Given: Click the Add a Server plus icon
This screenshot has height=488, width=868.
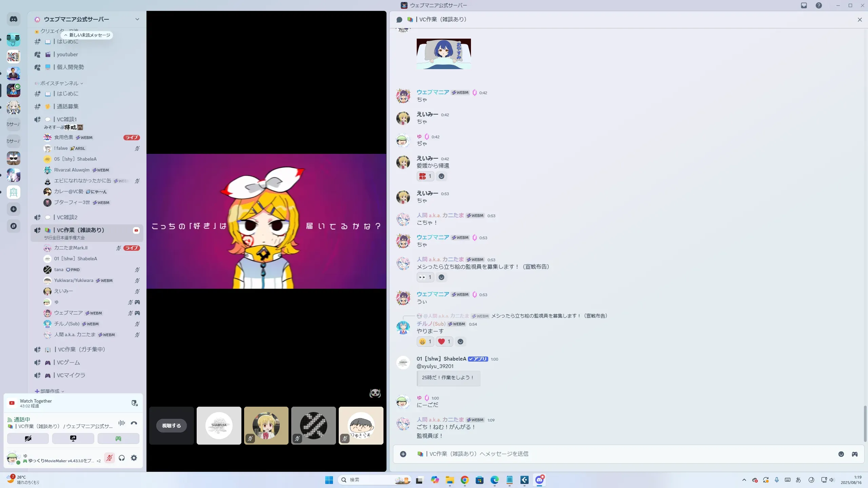Looking at the screenshot, I should point(14,209).
